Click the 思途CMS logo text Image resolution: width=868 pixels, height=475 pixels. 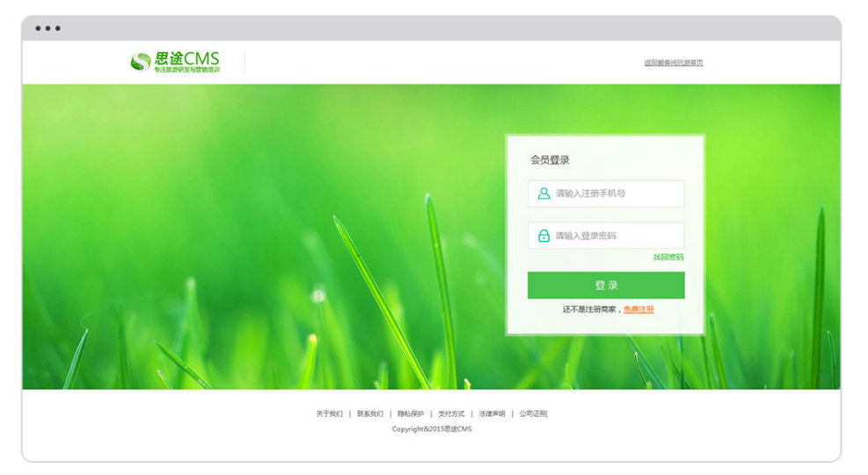(x=186, y=58)
